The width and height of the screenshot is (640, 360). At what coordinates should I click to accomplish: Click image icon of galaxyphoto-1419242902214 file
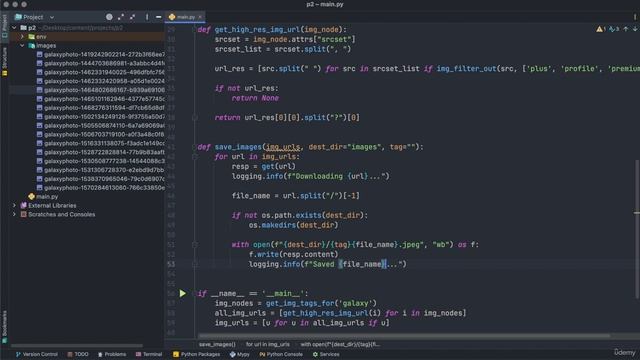pos(40,54)
